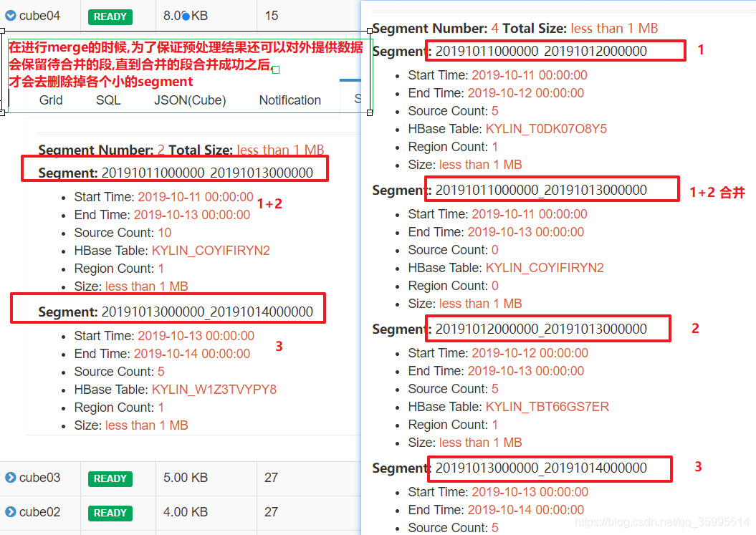Switch to the Grid tab
The image size is (756, 535).
(50, 100)
